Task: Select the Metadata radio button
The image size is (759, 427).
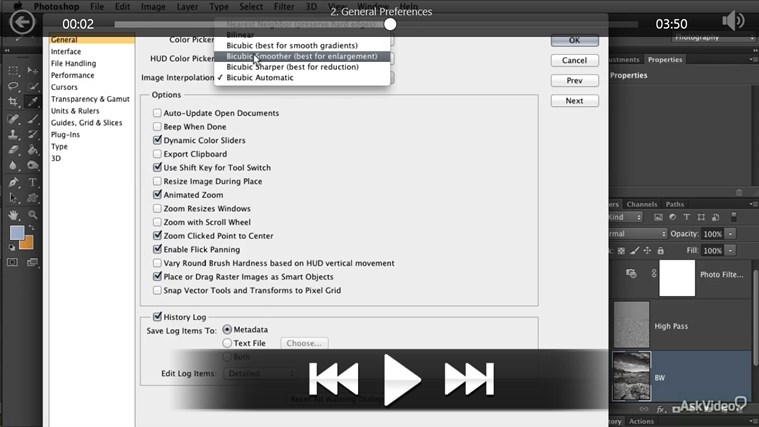Action: (x=227, y=329)
